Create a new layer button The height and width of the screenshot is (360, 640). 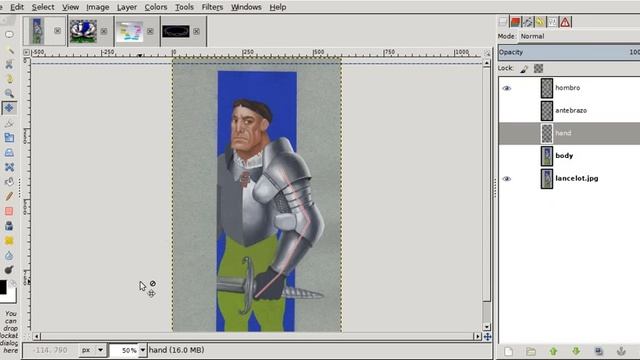click(x=508, y=351)
